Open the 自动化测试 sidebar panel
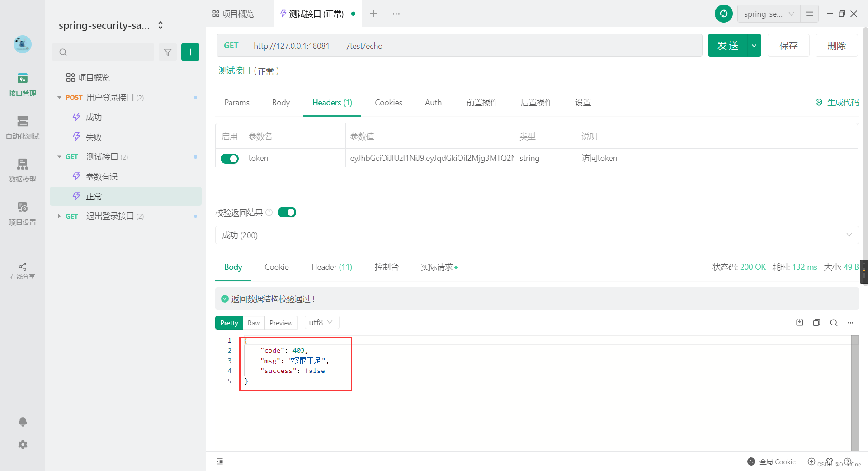The width and height of the screenshot is (868, 471). pos(22,128)
